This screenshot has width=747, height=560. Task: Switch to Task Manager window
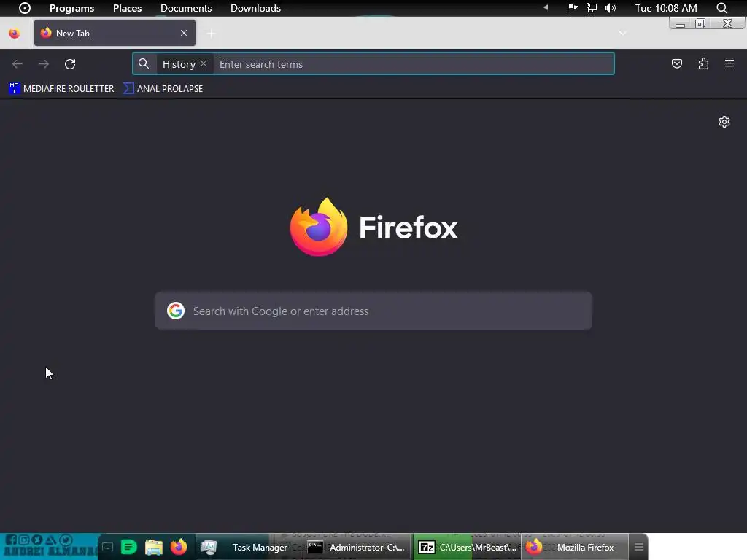pos(249,547)
